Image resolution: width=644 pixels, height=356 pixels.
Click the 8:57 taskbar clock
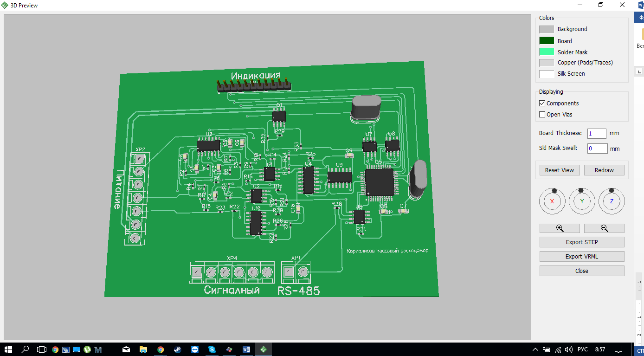click(x=600, y=350)
